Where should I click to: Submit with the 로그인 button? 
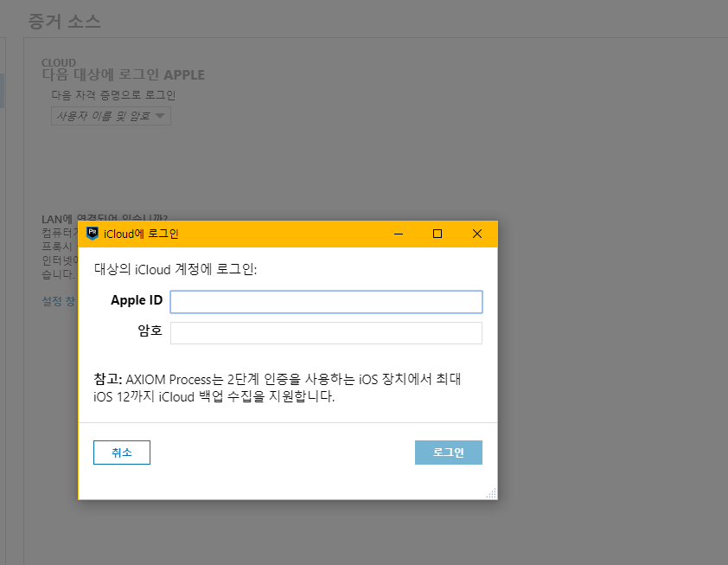449,453
